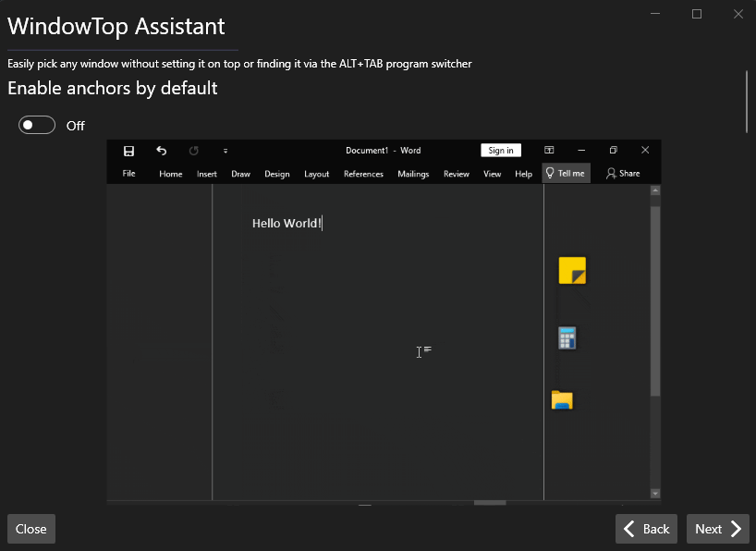Switch to the Insert tab
The width and height of the screenshot is (756, 551).
click(x=207, y=174)
